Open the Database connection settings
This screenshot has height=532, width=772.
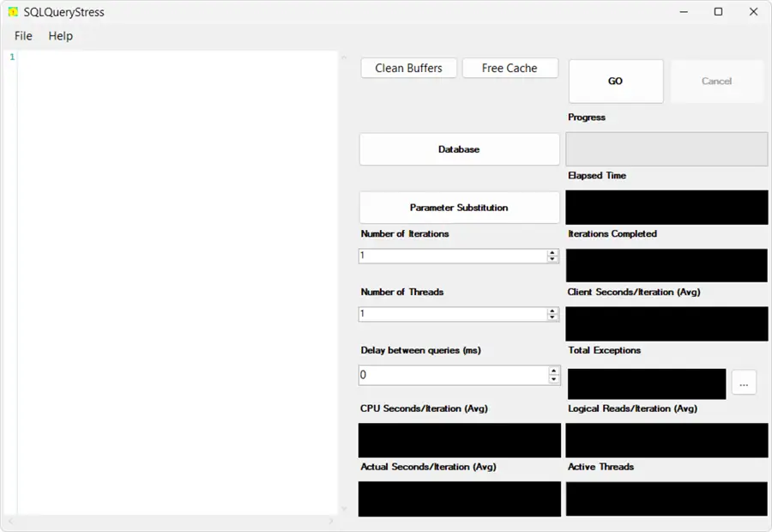coord(459,149)
